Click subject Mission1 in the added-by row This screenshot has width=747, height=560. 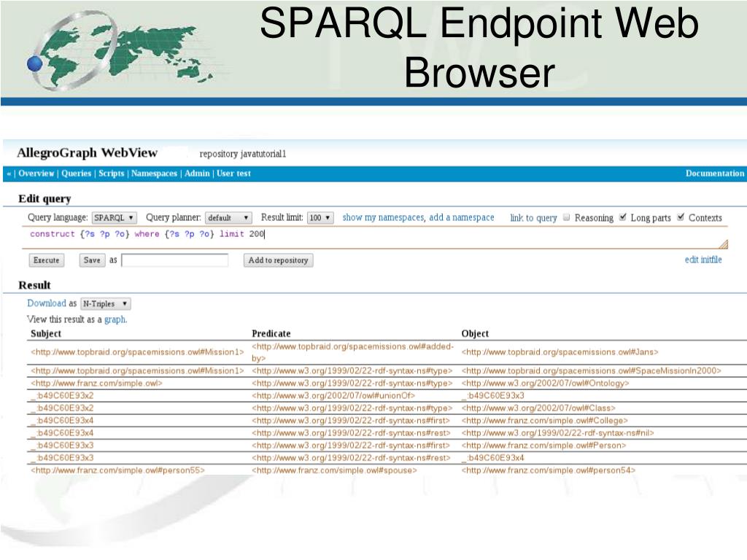[x=137, y=352]
